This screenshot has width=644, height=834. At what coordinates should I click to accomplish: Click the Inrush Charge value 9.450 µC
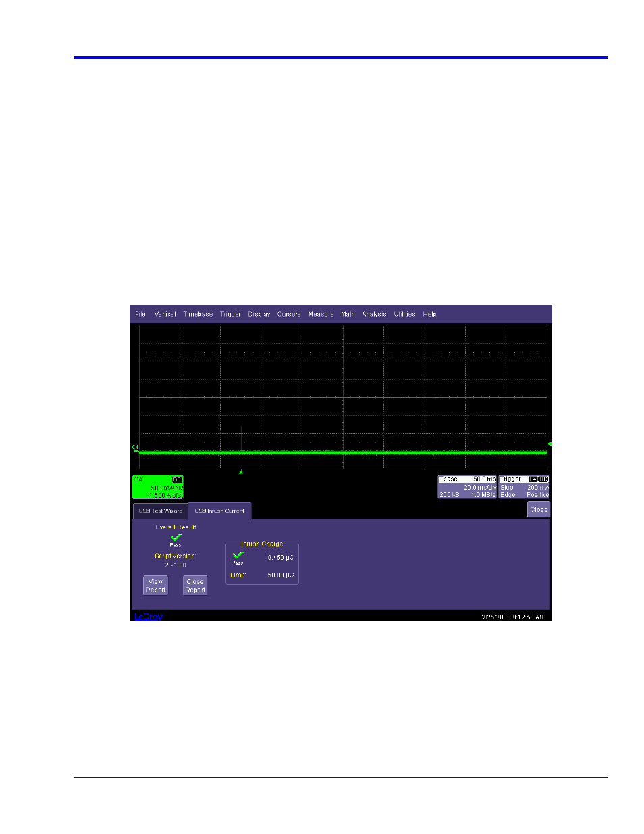pos(280,558)
